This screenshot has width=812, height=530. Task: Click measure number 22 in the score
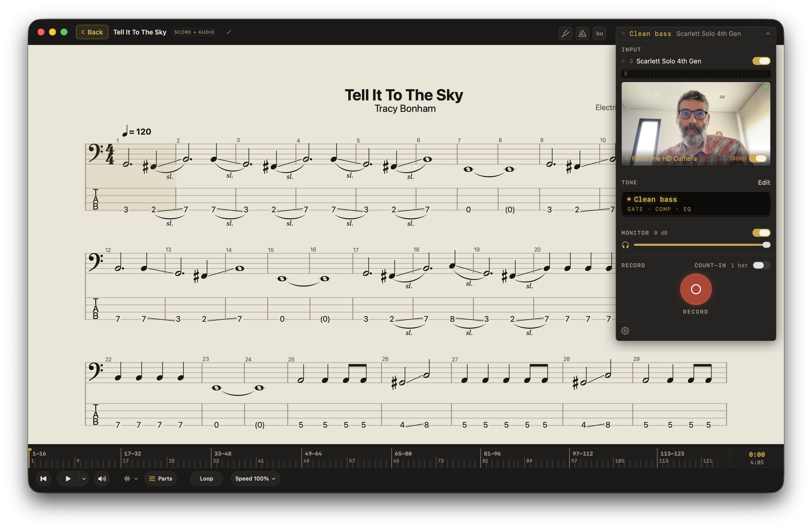coord(108,359)
